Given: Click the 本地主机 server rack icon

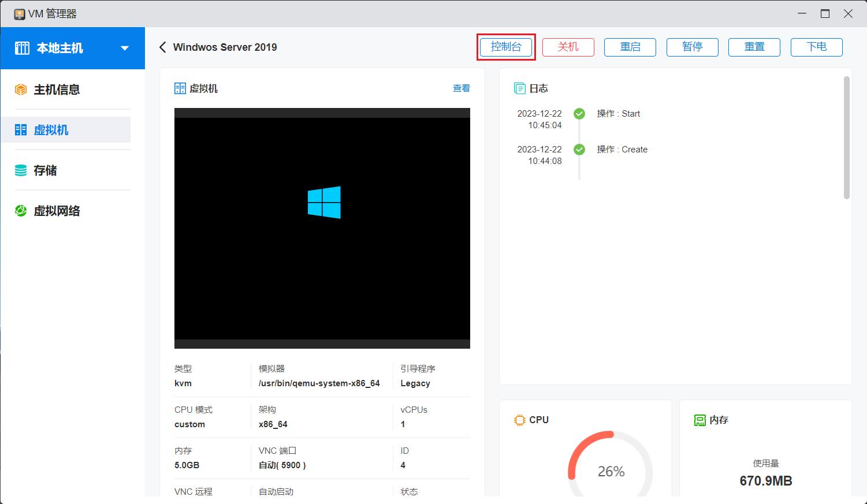Looking at the screenshot, I should tap(22, 48).
